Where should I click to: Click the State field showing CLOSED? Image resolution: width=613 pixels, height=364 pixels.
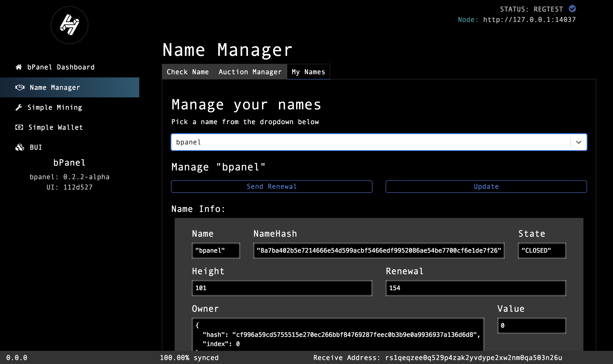(541, 250)
